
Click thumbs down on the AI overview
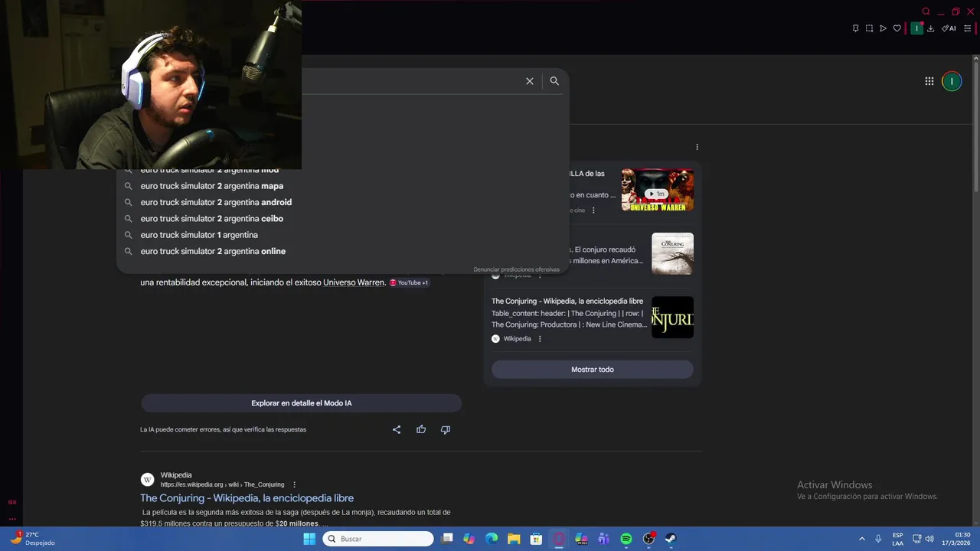coord(446,429)
